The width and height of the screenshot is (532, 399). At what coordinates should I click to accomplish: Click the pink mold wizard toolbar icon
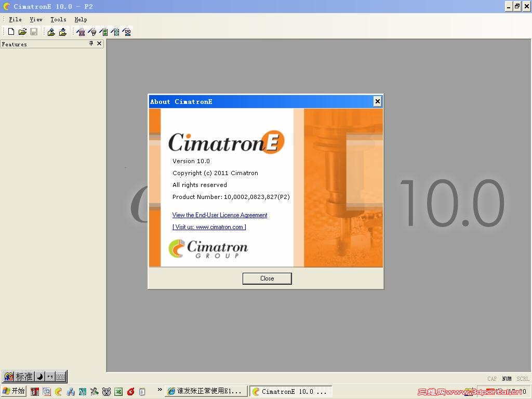pyautogui.click(x=81, y=32)
